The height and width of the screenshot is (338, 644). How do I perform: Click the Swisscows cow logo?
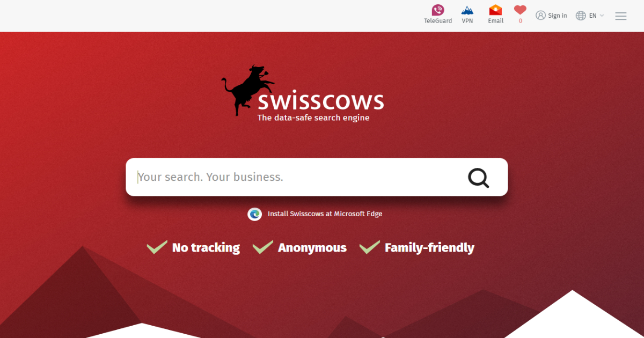(248, 90)
